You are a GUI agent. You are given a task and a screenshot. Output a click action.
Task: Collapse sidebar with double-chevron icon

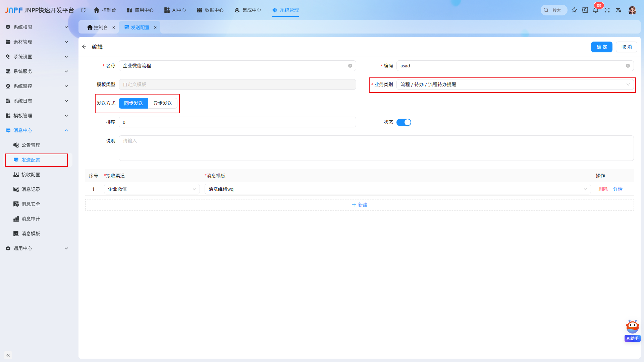8,355
